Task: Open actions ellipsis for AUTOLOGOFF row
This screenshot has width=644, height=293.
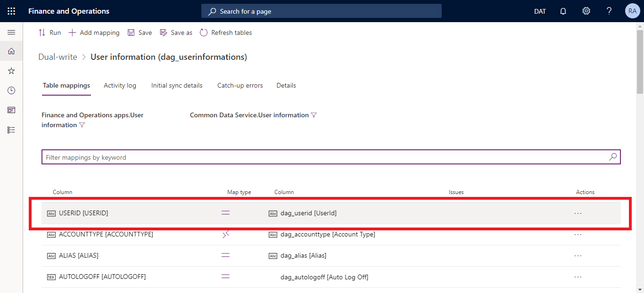Action: pyautogui.click(x=578, y=277)
